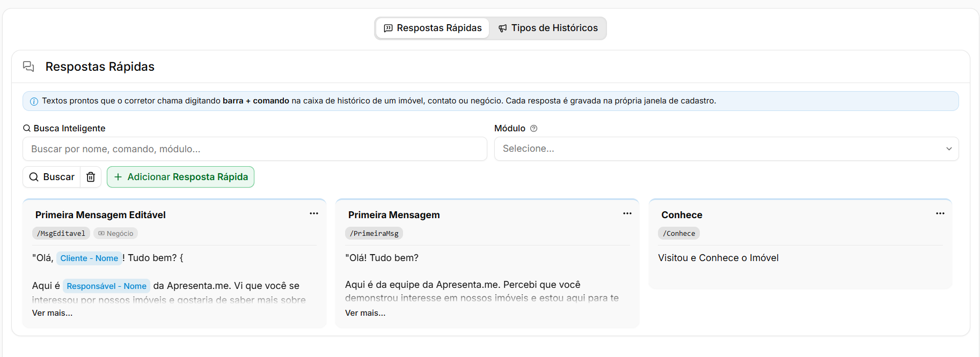Focus the Buscar por nome, comando search field
980x357 pixels.
254,148
